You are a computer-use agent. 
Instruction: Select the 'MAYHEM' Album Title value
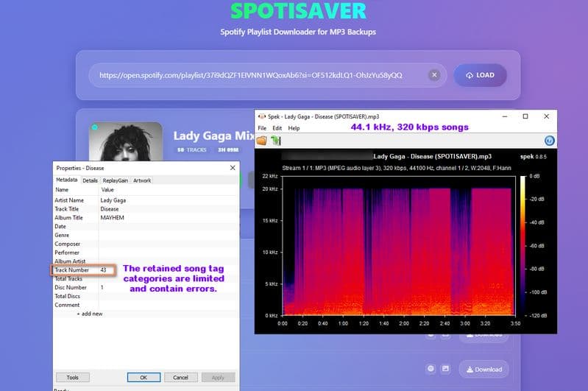click(x=112, y=218)
